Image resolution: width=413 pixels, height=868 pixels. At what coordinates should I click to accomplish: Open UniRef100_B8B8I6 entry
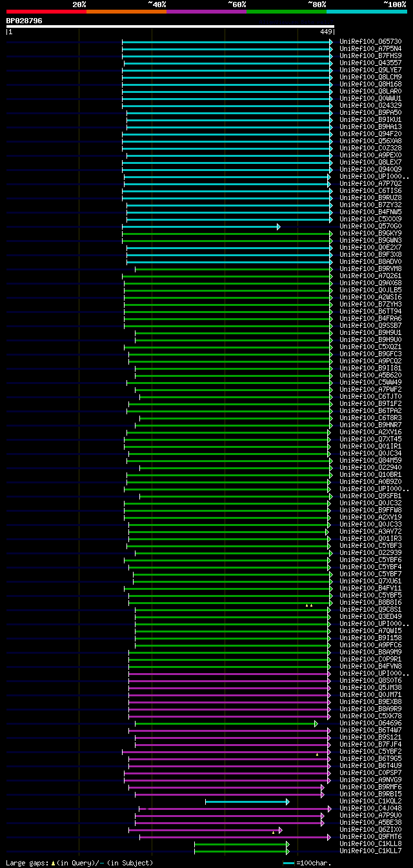371,602
